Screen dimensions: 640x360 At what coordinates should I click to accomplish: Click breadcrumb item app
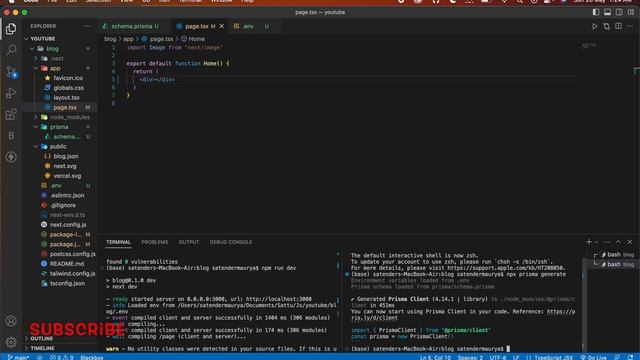pyautogui.click(x=128, y=39)
